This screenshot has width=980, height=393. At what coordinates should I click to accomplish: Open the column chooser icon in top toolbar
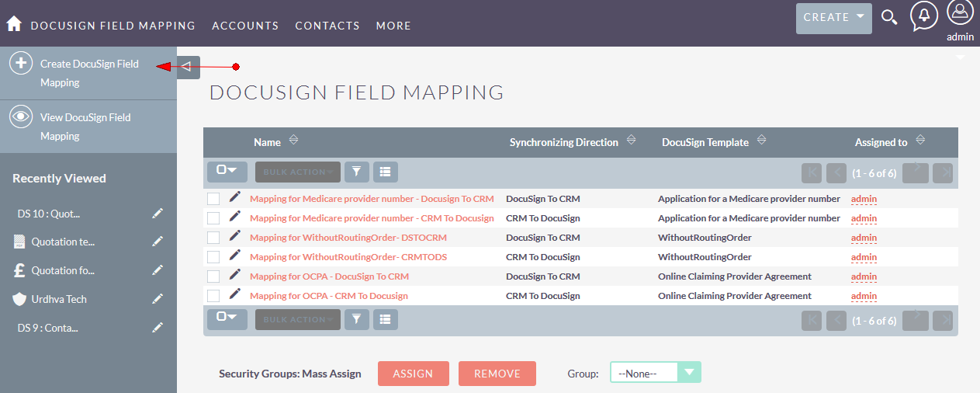pyautogui.click(x=385, y=172)
